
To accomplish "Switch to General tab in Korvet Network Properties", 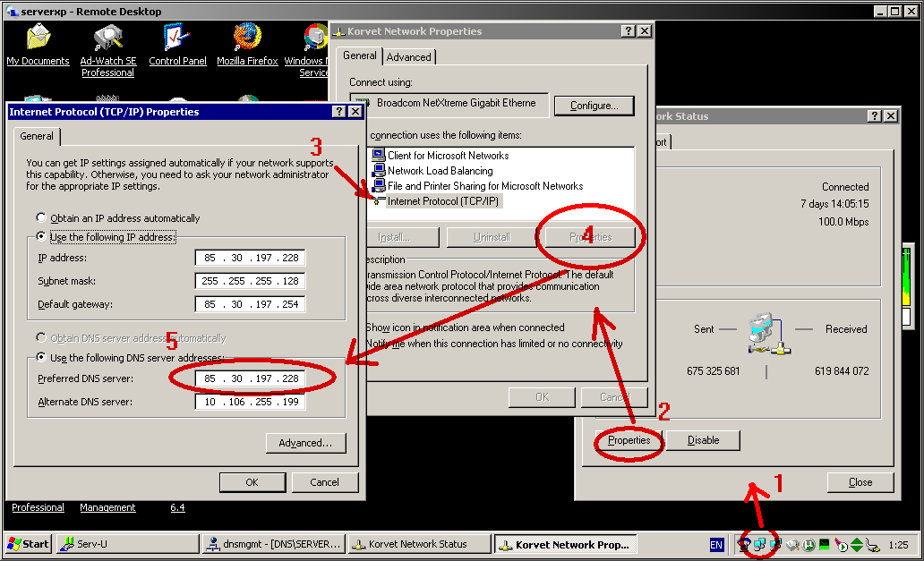I will pos(359,55).
